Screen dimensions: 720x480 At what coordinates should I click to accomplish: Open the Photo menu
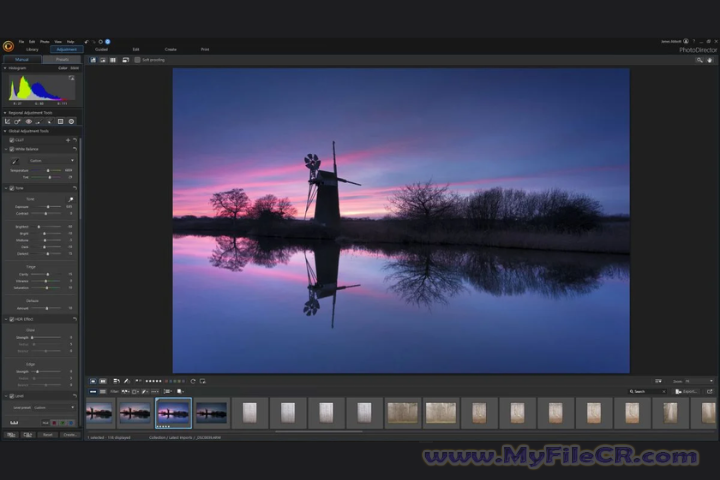(x=45, y=41)
